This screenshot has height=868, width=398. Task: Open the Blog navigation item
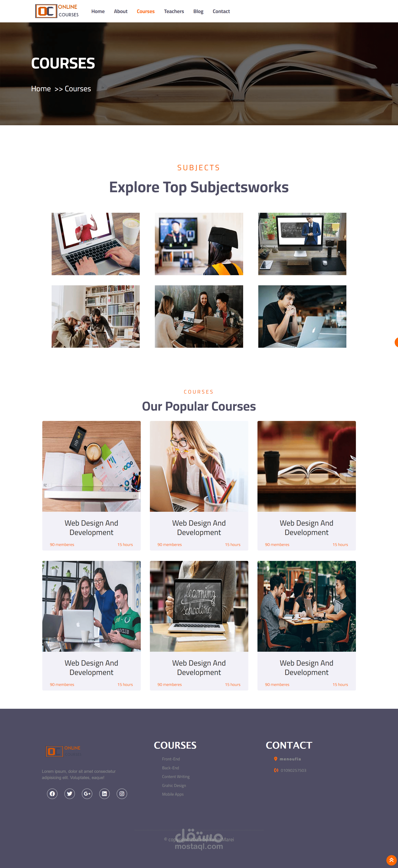click(198, 11)
